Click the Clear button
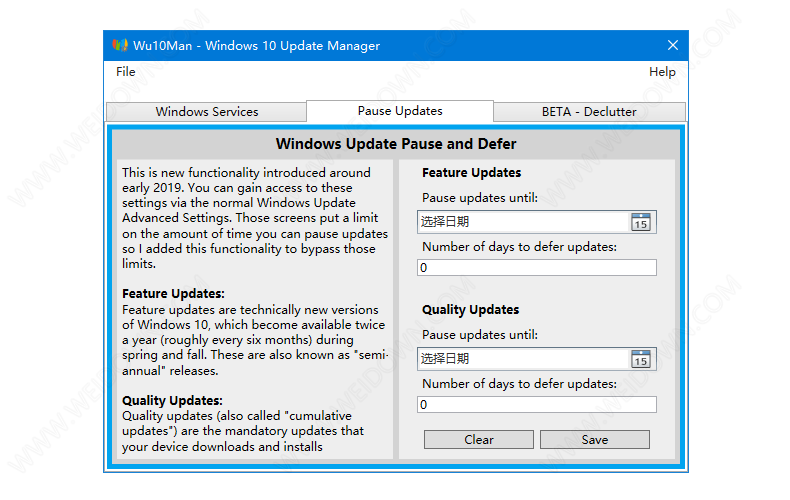790x500 pixels. click(x=479, y=440)
